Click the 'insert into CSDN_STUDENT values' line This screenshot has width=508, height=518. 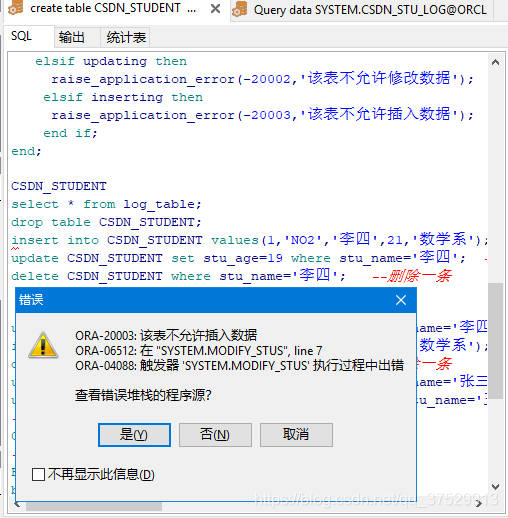[249, 240]
